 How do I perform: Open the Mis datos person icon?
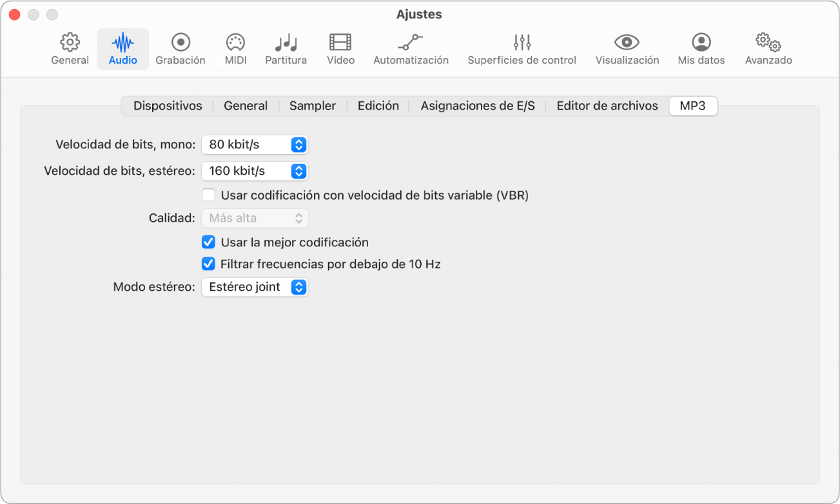click(701, 43)
